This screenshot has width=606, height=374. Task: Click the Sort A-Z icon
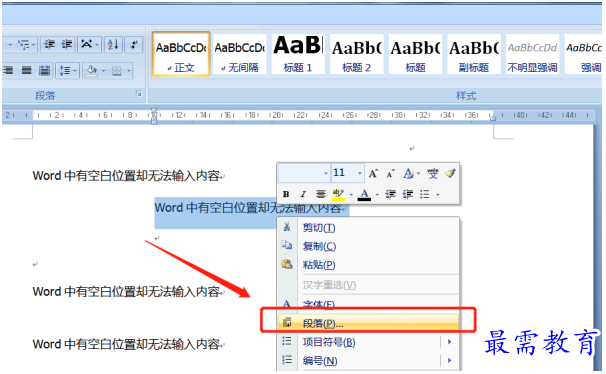pyautogui.click(x=113, y=45)
